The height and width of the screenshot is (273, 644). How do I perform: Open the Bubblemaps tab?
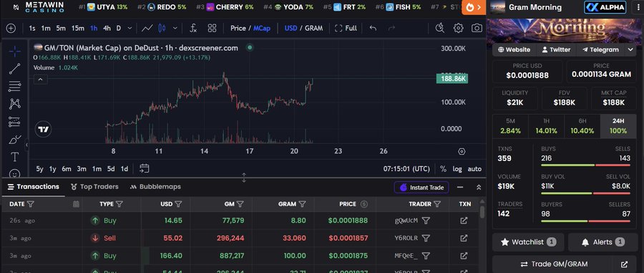click(x=155, y=187)
